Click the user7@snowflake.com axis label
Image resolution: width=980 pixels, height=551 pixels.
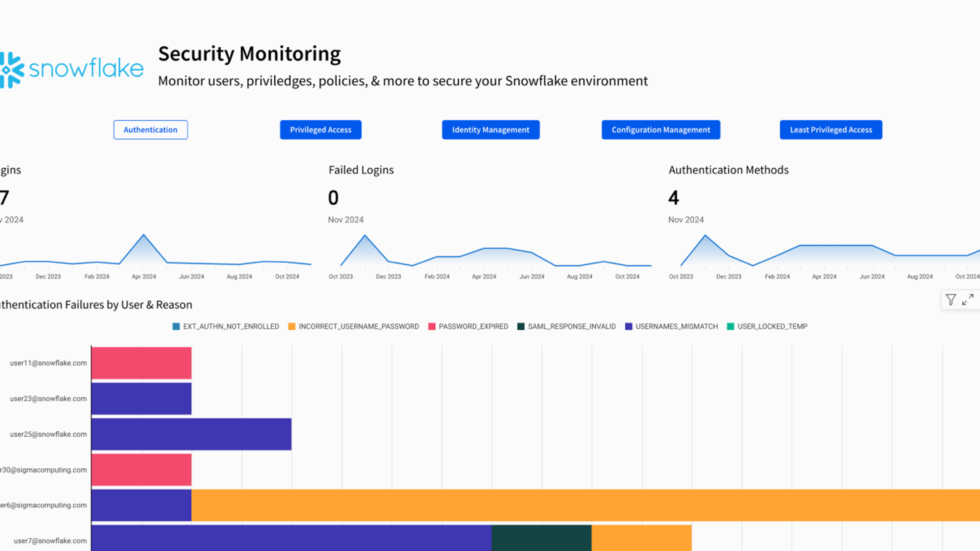point(50,540)
